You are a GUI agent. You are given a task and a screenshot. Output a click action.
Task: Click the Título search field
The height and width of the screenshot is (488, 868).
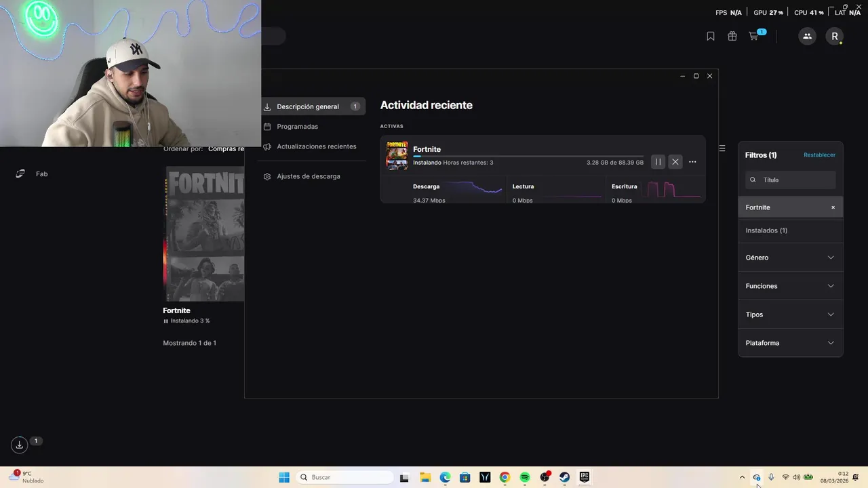tap(791, 180)
